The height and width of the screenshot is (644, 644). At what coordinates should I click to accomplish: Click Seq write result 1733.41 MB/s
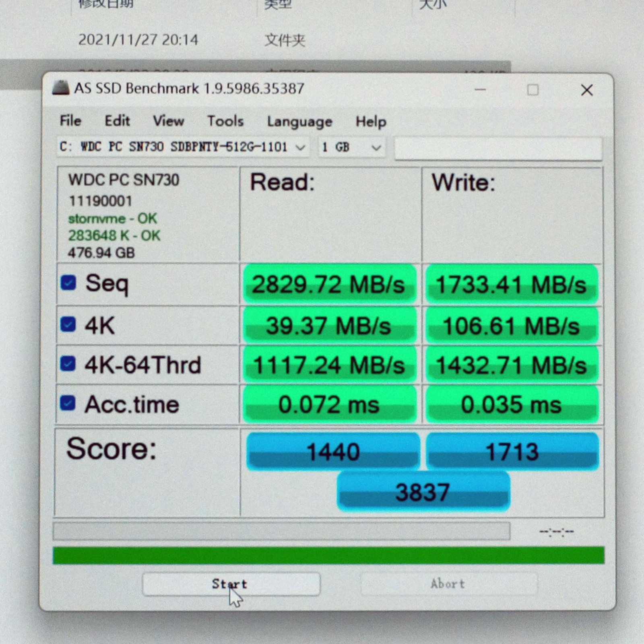(512, 285)
